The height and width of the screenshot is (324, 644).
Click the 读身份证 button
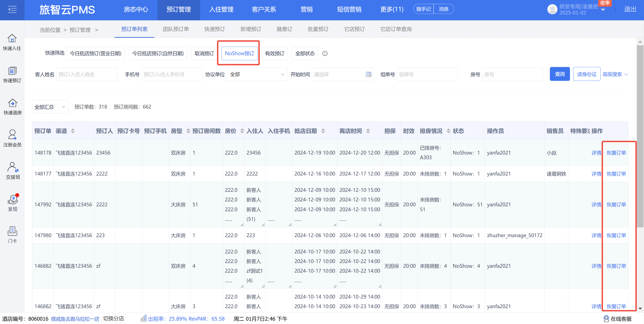coord(587,74)
